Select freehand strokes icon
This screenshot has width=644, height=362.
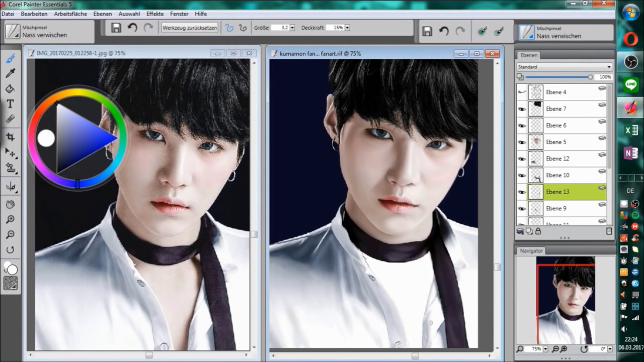pyautogui.click(x=229, y=28)
